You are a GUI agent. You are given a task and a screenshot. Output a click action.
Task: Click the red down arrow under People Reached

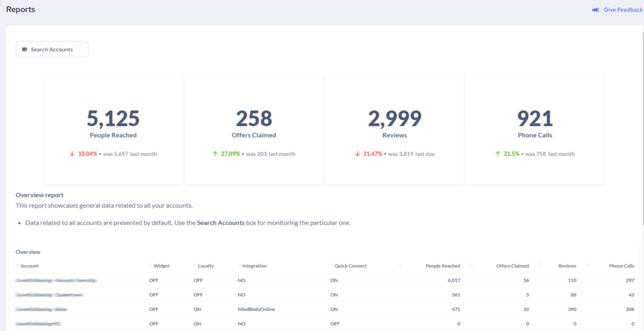click(72, 154)
